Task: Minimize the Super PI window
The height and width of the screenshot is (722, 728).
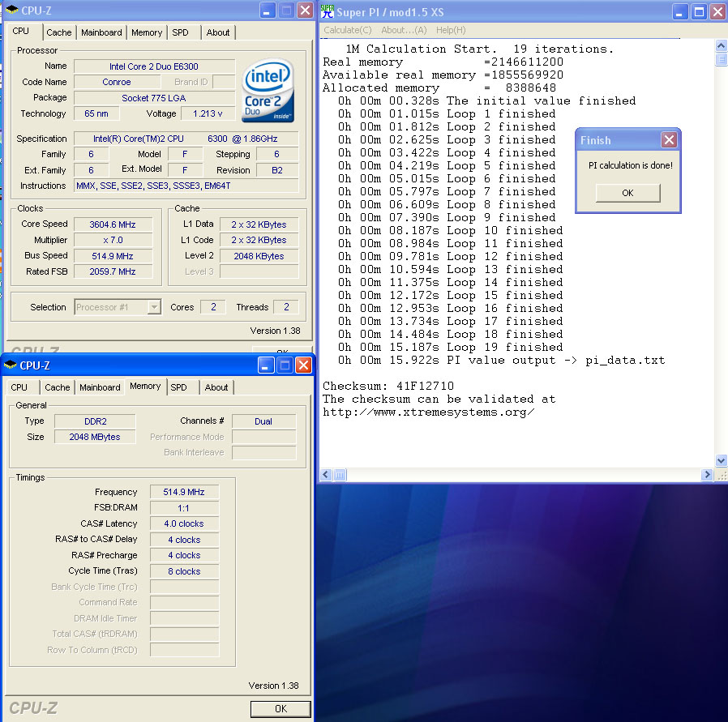Action: pyautogui.click(x=679, y=11)
